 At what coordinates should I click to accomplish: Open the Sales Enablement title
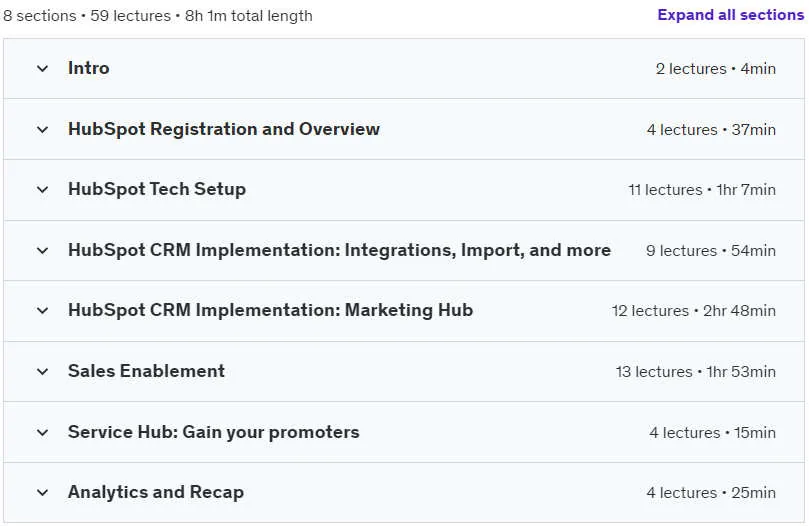(147, 371)
